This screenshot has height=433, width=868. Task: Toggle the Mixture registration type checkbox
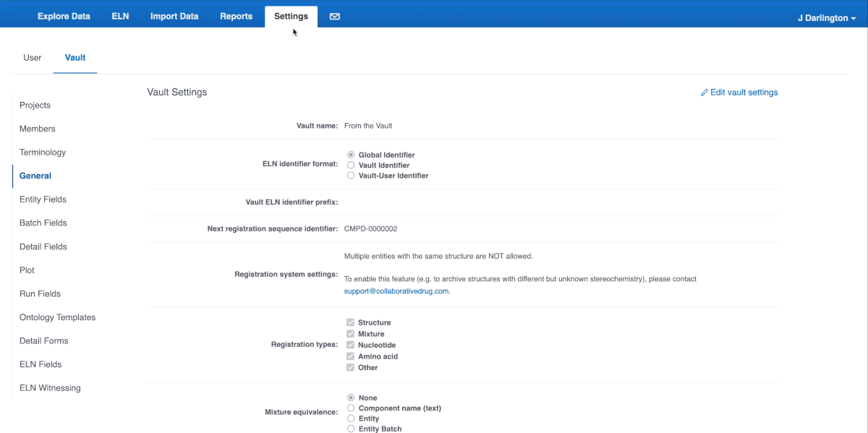click(351, 333)
